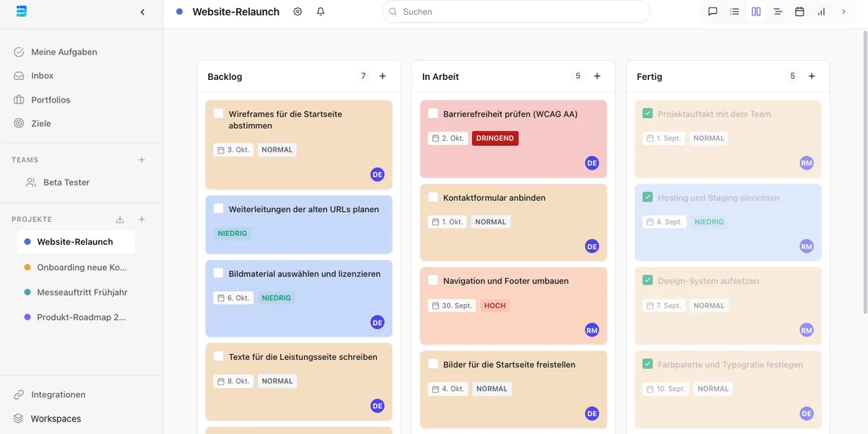Click the import projects download icon
Image resolution: width=868 pixels, height=434 pixels.
119,219
